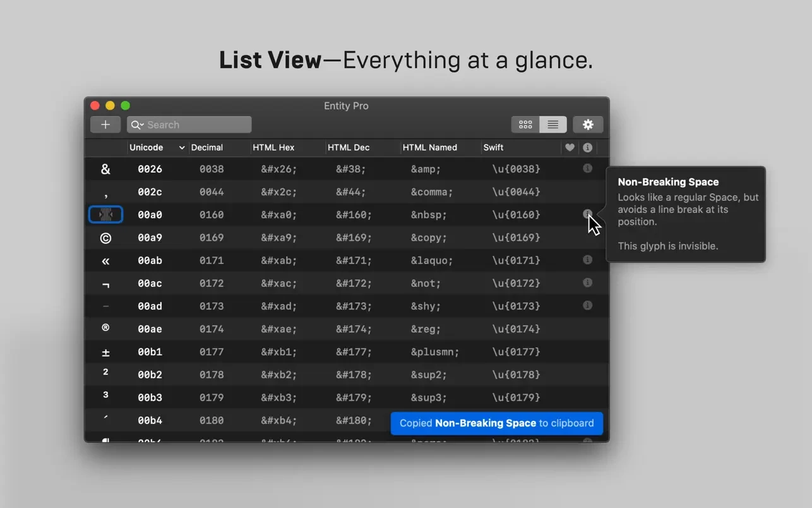The height and width of the screenshot is (508, 812).
Task: Click the plus button to add entity
Action: coord(105,124)
